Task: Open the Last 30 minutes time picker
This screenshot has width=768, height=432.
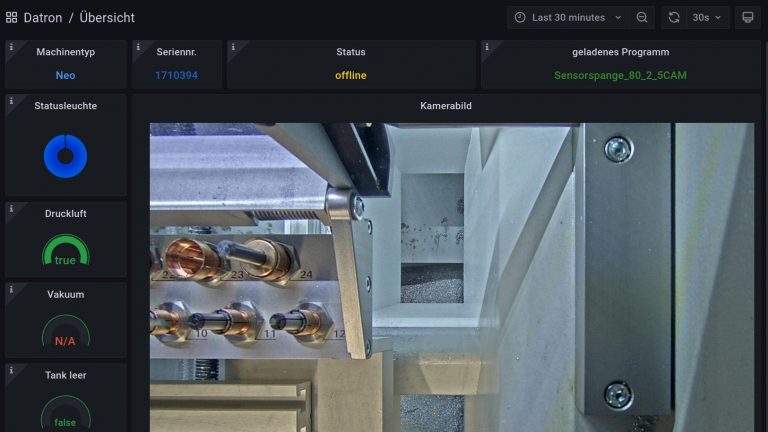Action: [568, 17]
